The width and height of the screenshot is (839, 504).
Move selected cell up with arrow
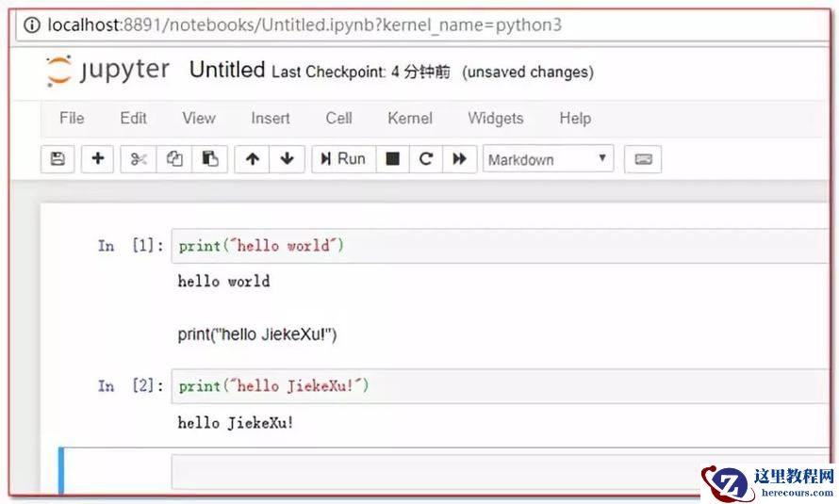coord(252,159)
